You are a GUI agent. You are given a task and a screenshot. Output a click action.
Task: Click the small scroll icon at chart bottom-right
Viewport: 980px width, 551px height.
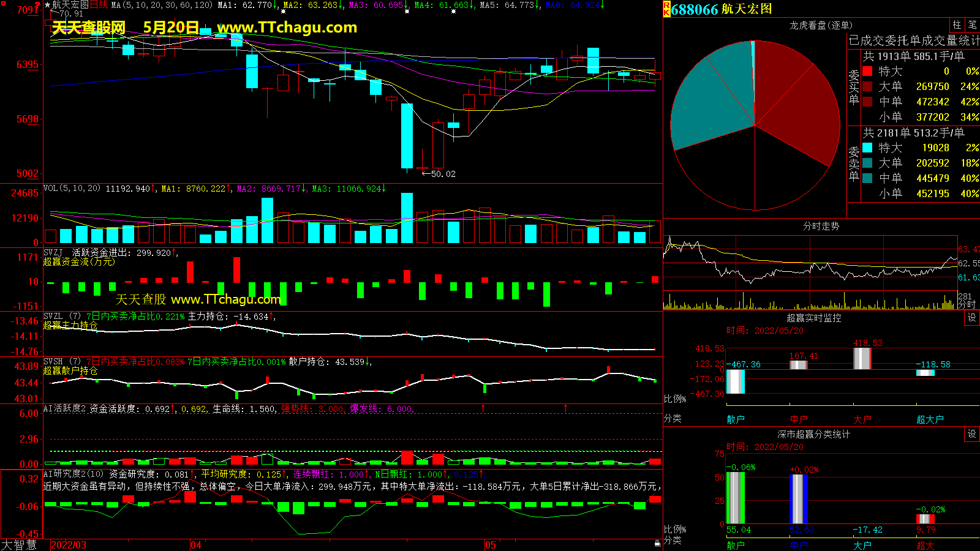coord(657,544)
